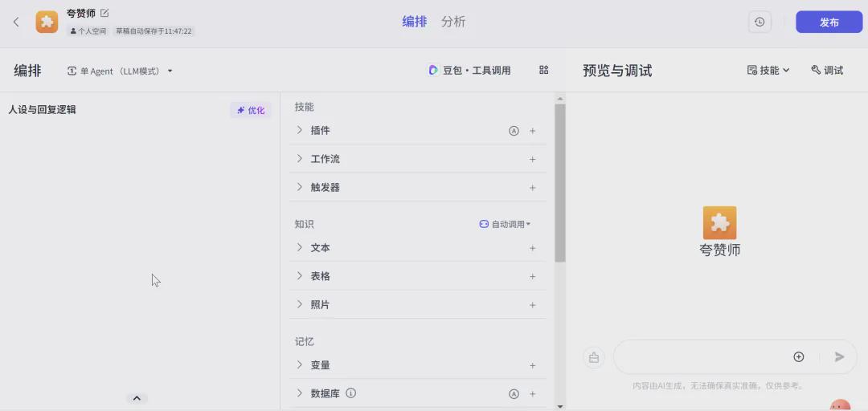This screenshot has height=411, width=868.
Task: Click the 发布 publish button
Action: 829,22
